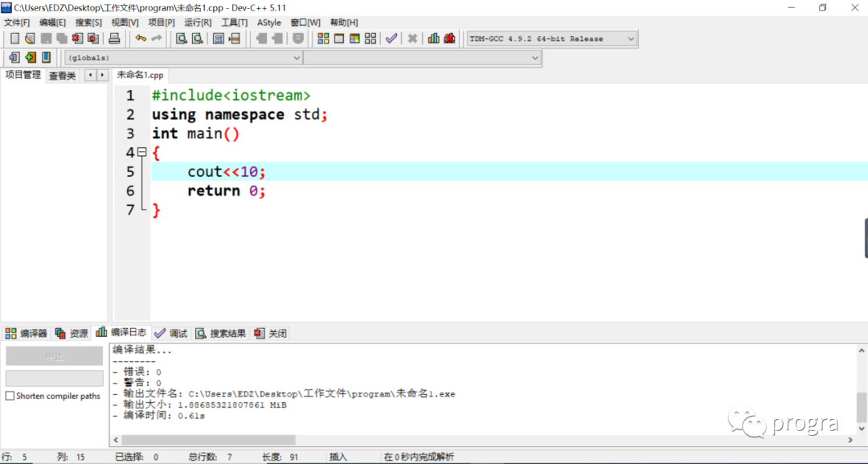This screenshot has width=868, height=464.
Task: Click the purple checkmark syntax check icon
Action: pyautogui.click(x=391, y=39)
